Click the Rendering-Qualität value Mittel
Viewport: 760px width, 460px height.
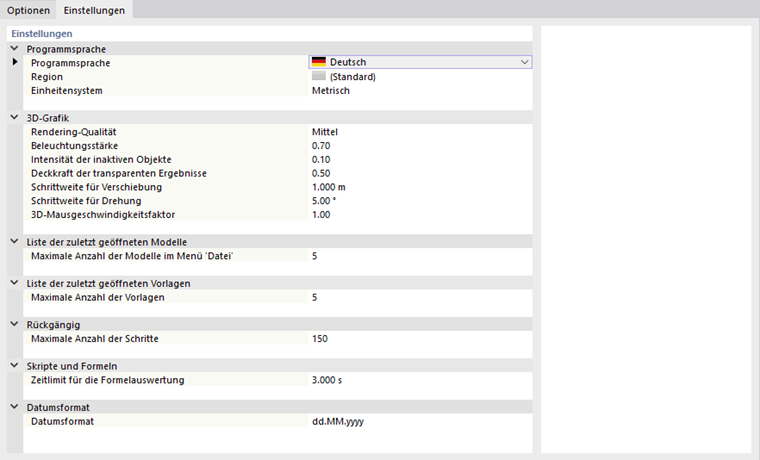click(325, 132)
